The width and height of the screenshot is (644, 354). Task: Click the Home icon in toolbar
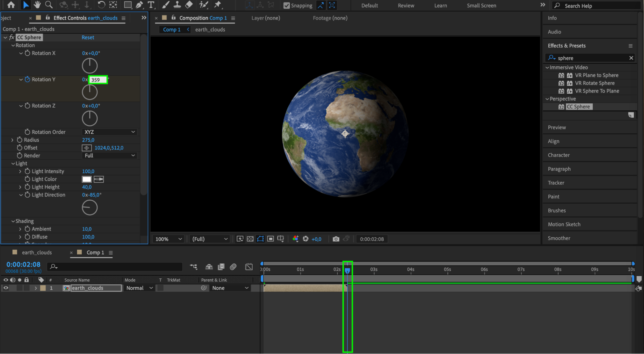[11, 5]
